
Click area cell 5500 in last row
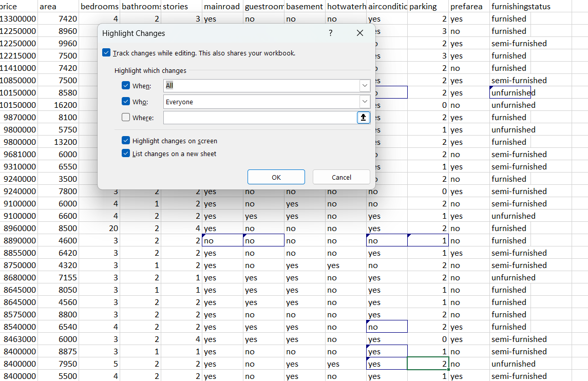coord(58,376)
